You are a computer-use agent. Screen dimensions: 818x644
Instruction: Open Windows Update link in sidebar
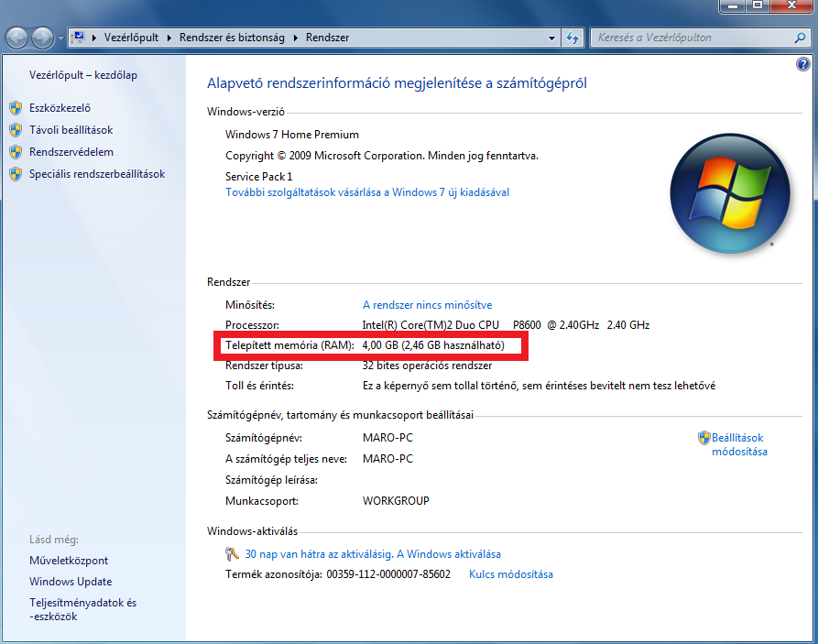[71, 582]
